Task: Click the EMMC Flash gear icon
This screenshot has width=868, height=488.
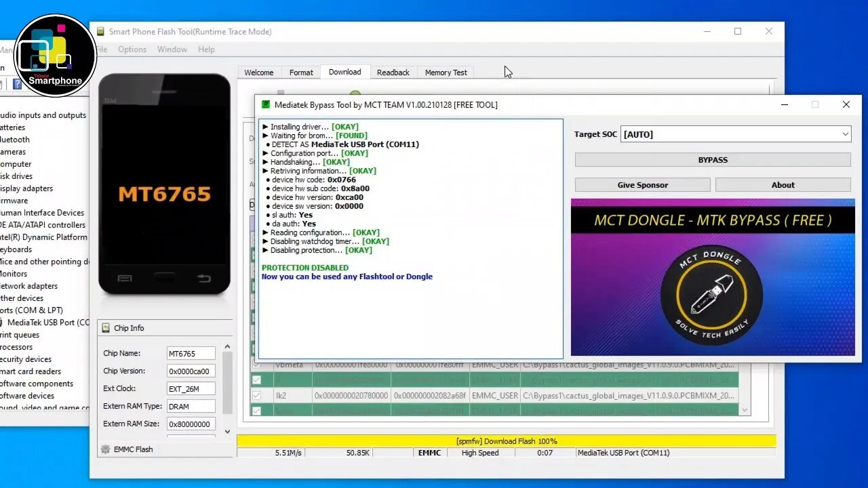Action: [105, 449]
